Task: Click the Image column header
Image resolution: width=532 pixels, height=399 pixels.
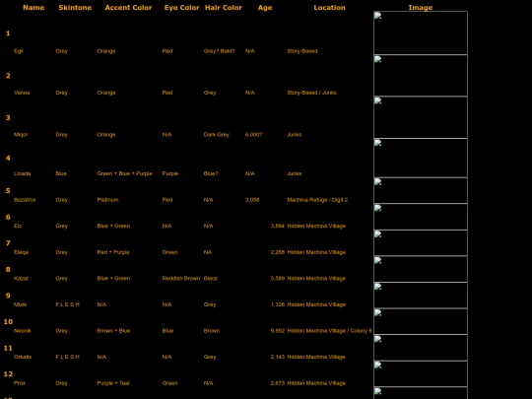Action: pos(421,8)
